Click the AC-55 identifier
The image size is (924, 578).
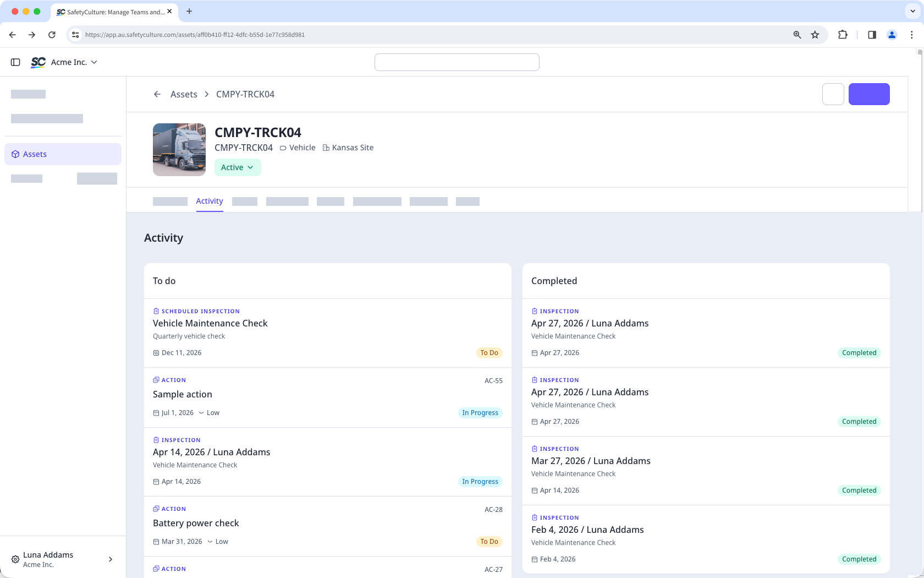point(493,380)
